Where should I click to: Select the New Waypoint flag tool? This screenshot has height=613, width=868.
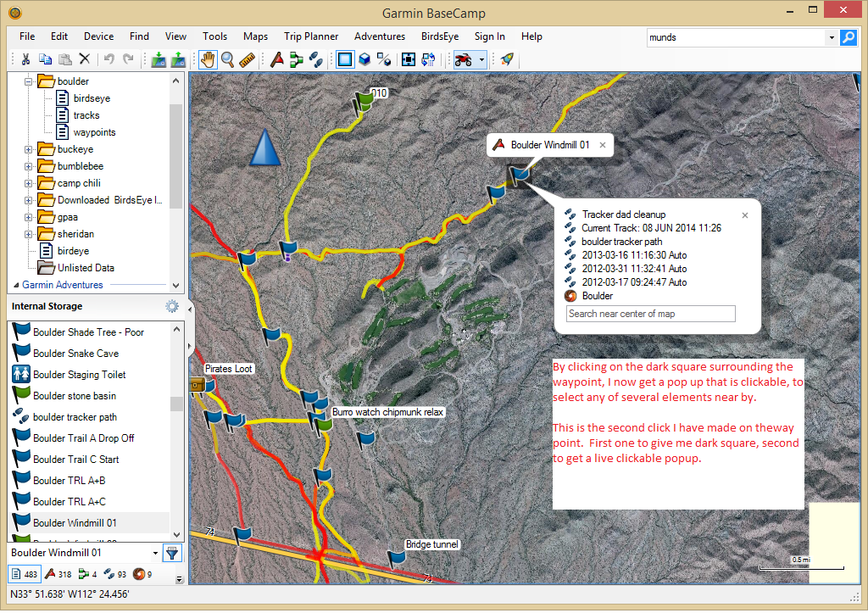tap(276, 59)
